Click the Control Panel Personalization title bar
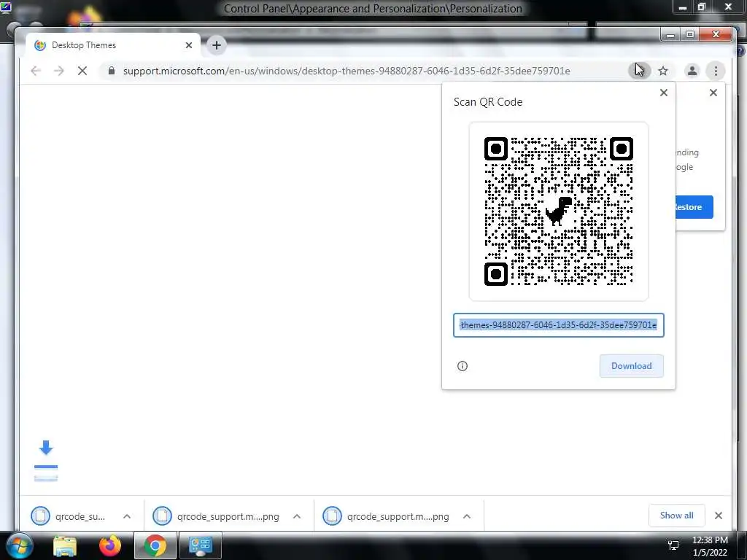This screenshot has height=560, width=747. [373, 9]
